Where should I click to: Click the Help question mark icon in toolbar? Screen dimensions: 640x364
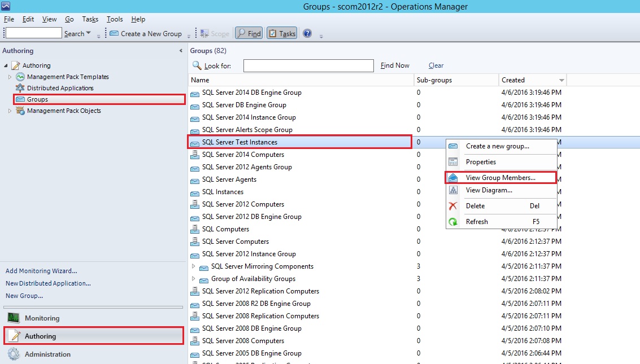[x=307, y=33]
